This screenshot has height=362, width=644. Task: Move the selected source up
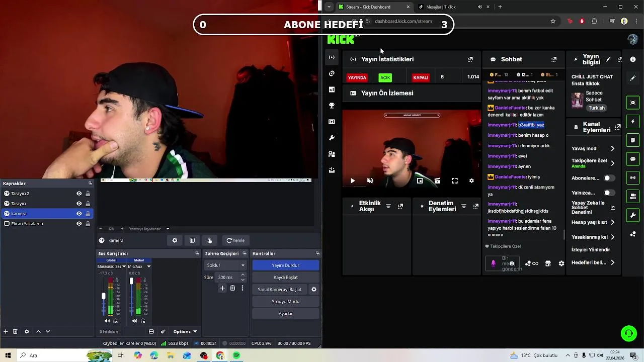38,331
